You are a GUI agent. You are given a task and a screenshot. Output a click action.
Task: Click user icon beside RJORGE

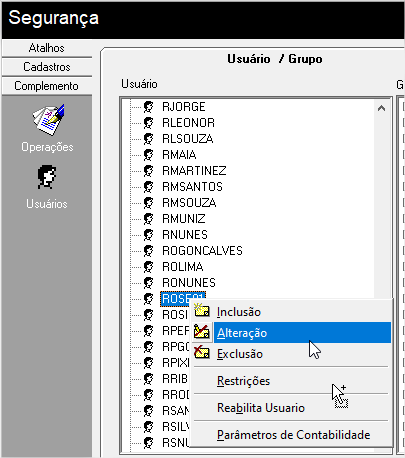pos(148,107)
